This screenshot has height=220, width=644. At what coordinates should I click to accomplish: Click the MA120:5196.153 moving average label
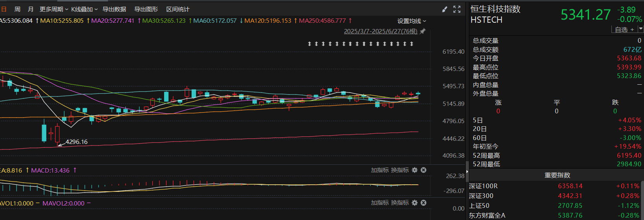[x=268, y=21]
